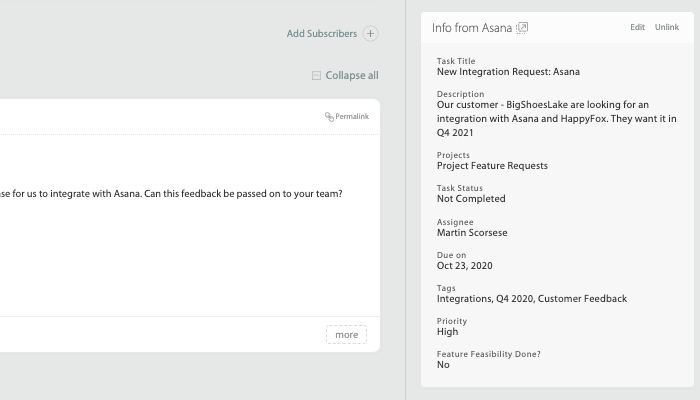Click the Add Subscribers link
Screen dimensions: 700x400
(x=322, y=33)
